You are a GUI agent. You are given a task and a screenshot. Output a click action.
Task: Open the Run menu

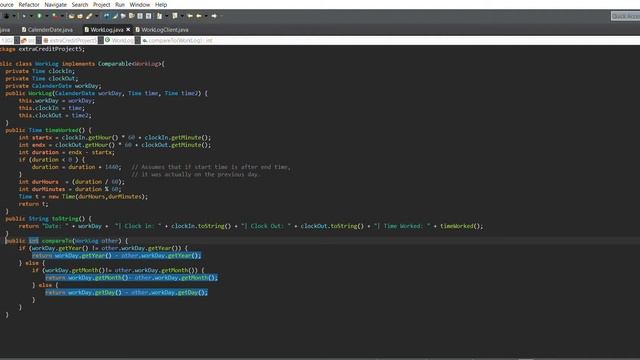coord(120,4)
